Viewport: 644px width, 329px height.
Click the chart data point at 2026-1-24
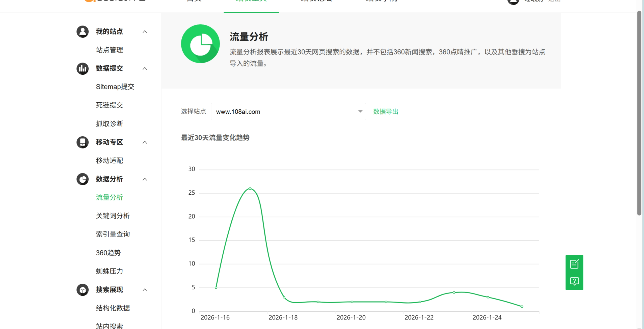tap(488, 297)
